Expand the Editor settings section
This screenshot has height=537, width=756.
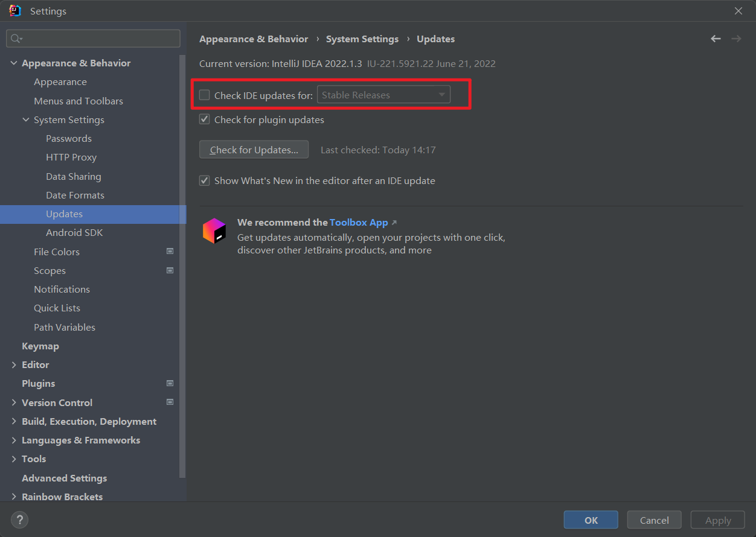tap(14, 365)
